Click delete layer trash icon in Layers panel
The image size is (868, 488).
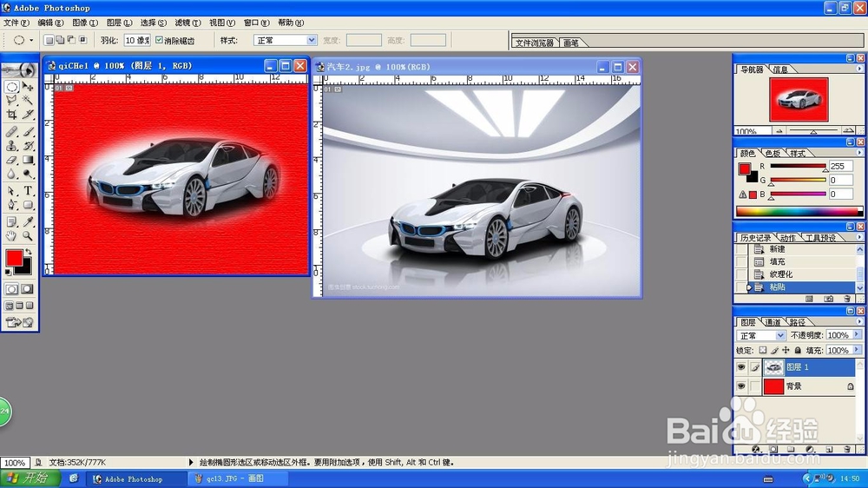[x=847, y=449]
